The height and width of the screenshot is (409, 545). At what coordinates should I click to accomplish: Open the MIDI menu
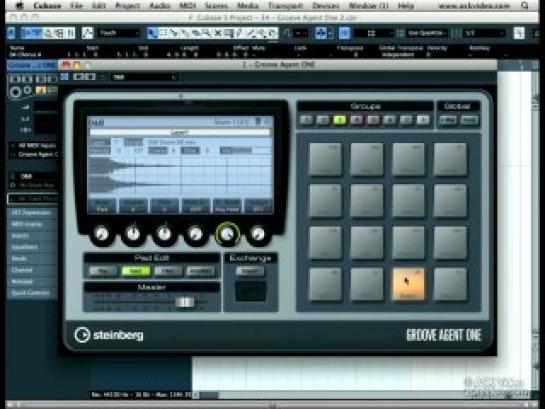188,6
